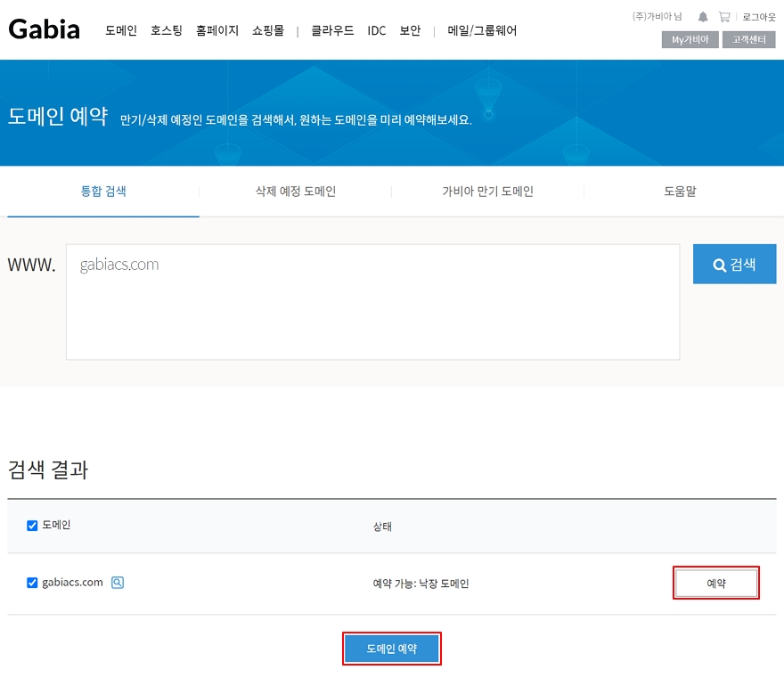Toggle the 도메인 select-all checkbox
784x678 pixels.
click(x=32, y=526)
